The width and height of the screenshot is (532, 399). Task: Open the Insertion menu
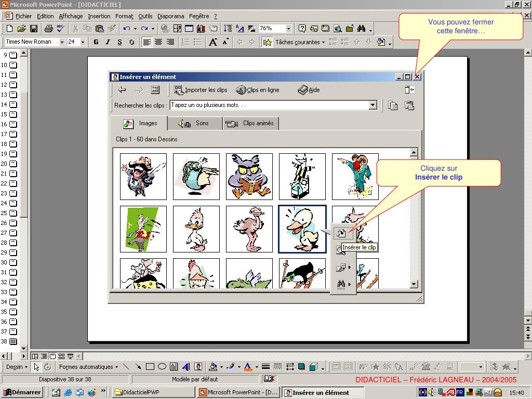click(x=99, y=16)
